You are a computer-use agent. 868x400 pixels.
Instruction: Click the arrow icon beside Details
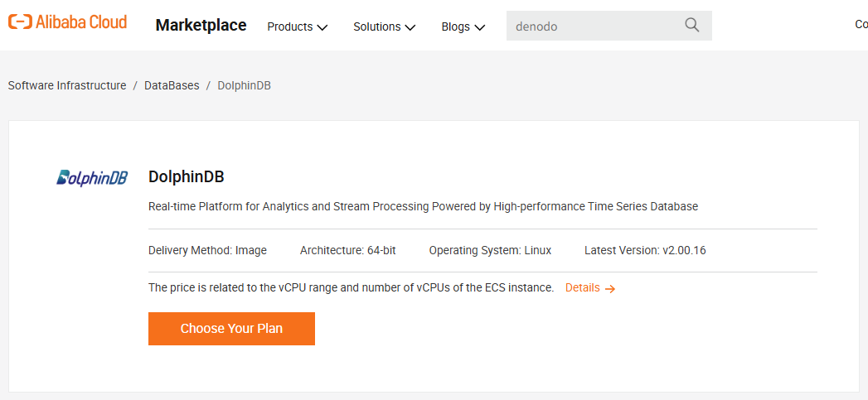610,288
